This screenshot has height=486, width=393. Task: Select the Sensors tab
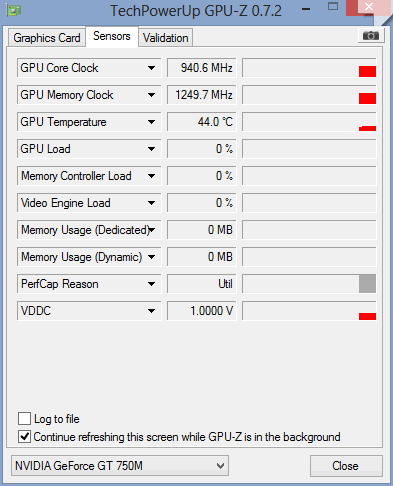(112, 36)
